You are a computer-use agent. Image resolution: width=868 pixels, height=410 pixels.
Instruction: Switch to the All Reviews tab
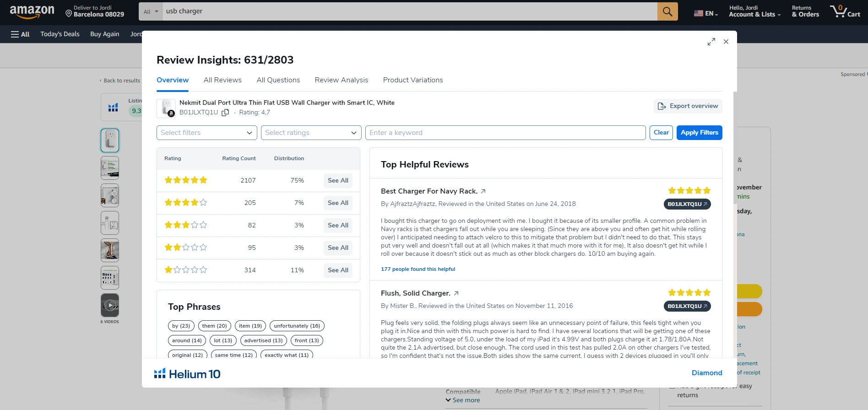coord(222,80)
